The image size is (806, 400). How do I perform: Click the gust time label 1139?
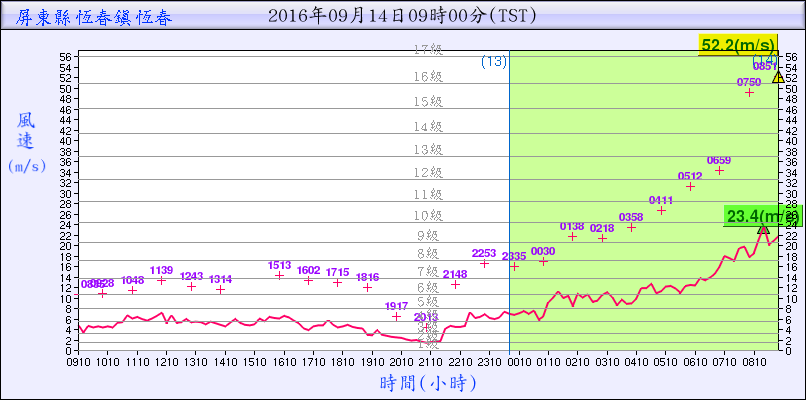(162, 270)
